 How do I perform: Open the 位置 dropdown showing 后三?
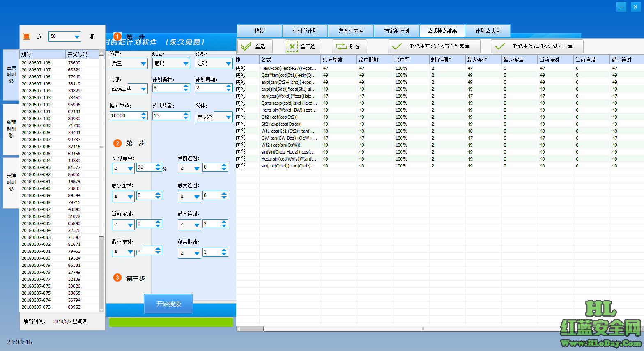pos(129,64)
